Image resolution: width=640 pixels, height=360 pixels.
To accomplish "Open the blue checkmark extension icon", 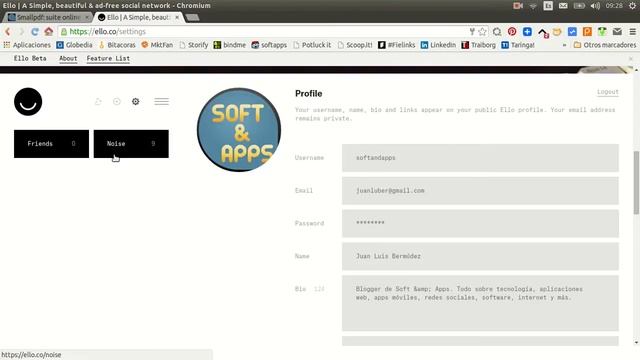I will (x=572, y=31).
